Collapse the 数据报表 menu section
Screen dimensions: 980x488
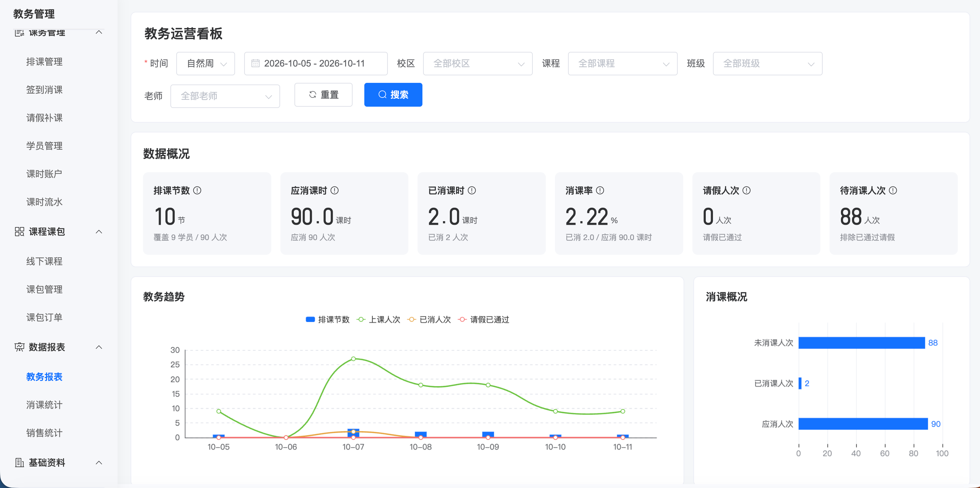click(x=99, y=347)
